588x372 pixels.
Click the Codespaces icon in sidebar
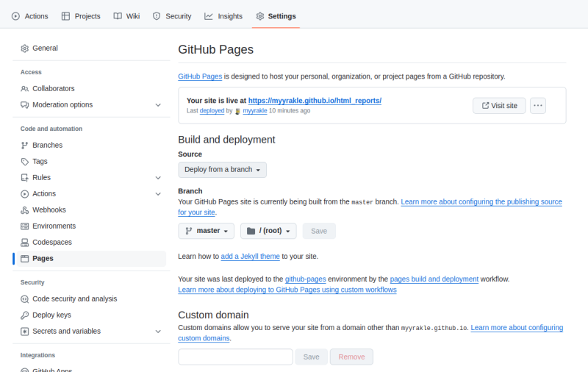click(x=25, y=243)
